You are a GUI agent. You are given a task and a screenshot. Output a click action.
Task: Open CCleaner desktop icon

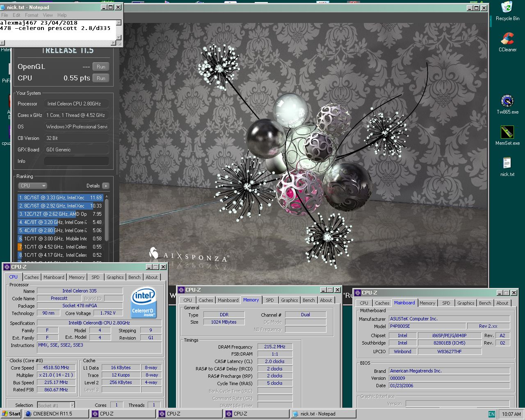(507, 42)
